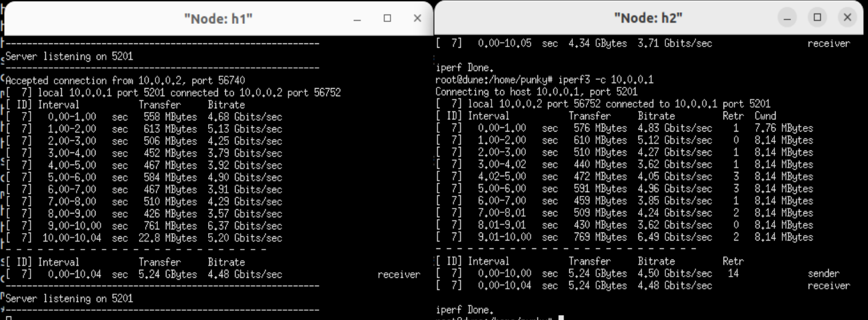Focus the "Node: h2" title bar

tap(648, 18)
